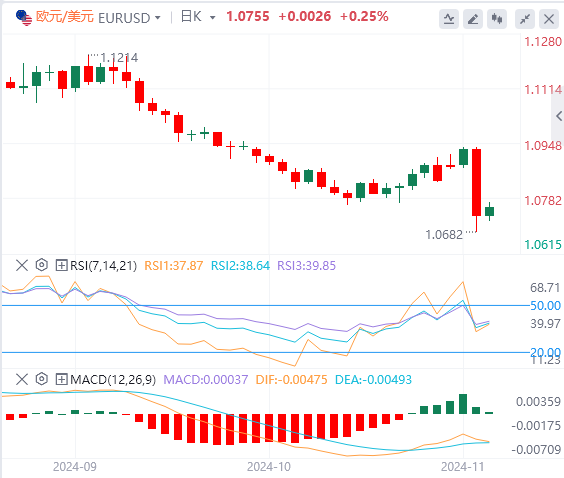The width and height of the screenshot is (564, 478).
Task: Expand RSI panel with plus box
Action: point(61,265)
